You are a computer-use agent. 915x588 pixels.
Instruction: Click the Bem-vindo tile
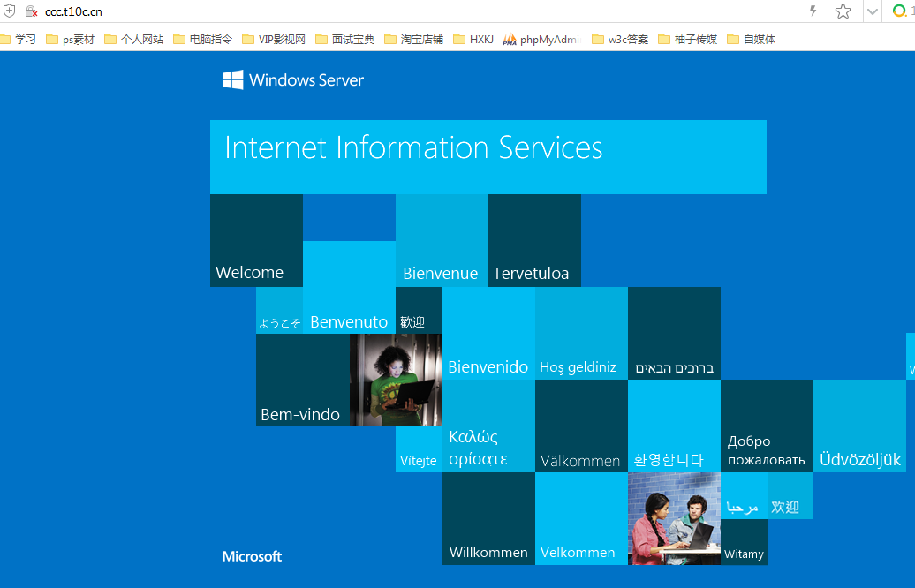pos(303,380)
